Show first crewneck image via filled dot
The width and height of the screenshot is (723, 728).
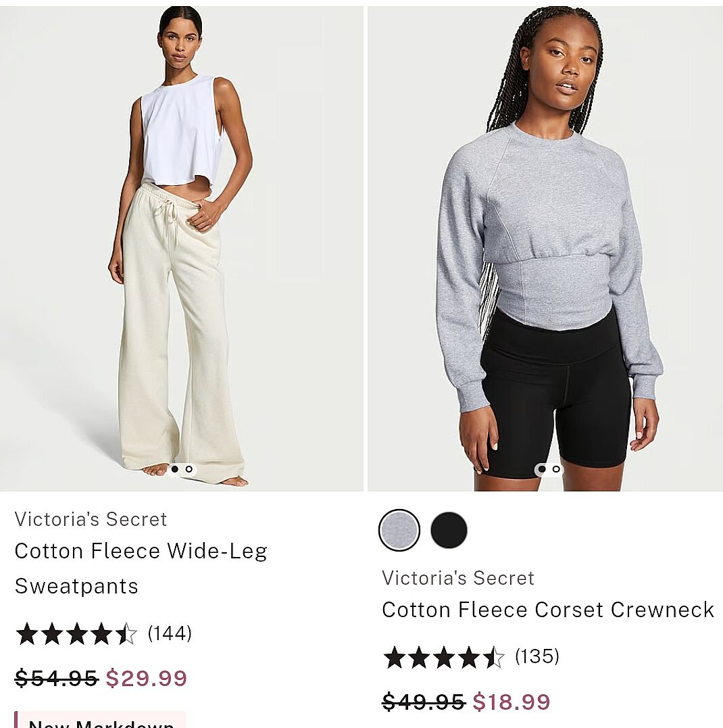coord(541,469)
